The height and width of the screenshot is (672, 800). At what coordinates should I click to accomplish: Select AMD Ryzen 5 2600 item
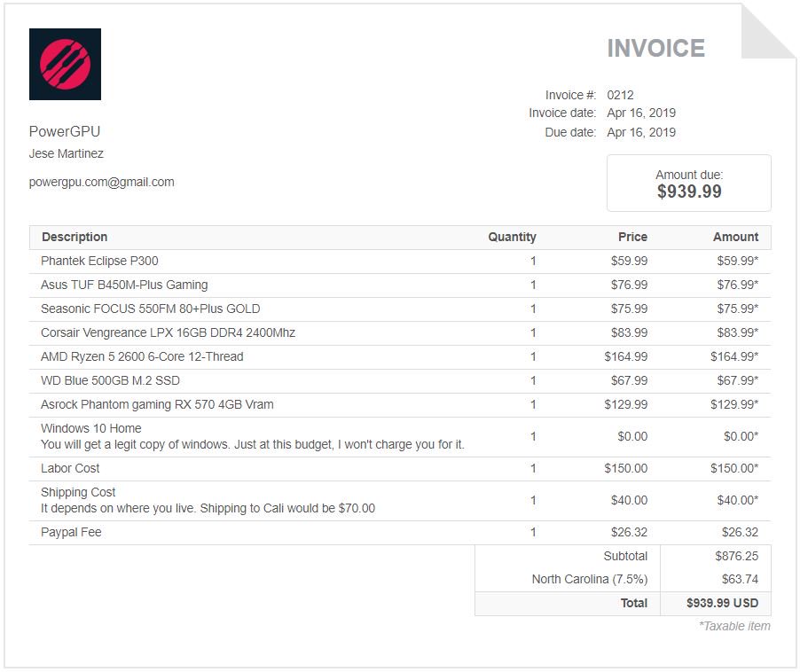tap(142, 357)
